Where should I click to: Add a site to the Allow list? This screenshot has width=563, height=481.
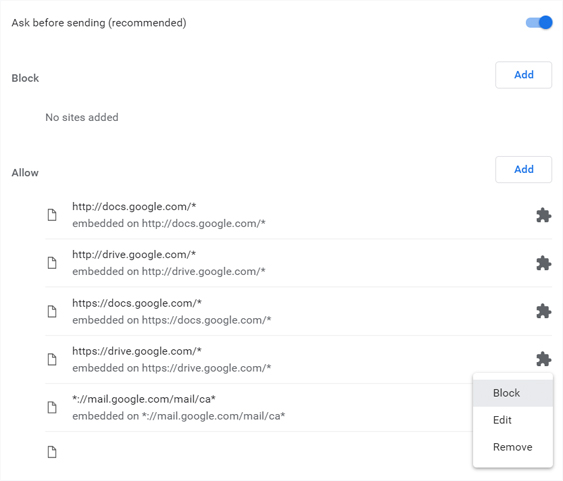524,169
